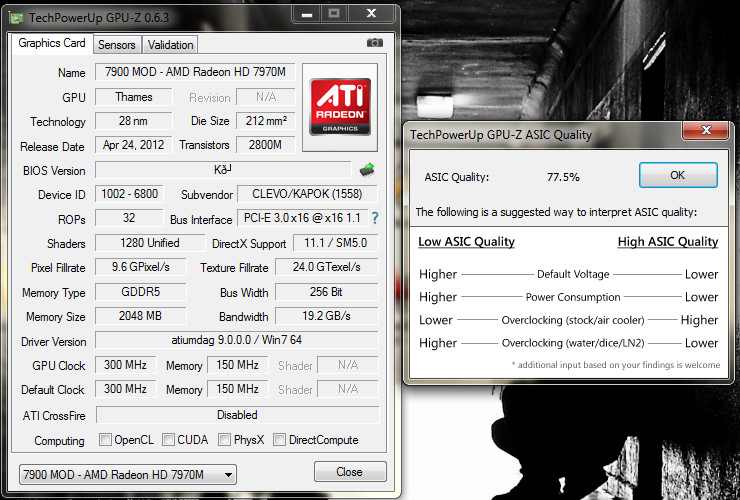The width and height of the screenshot is (740, 500).
Task: Click the DirectX Support value 11.1 / SM5.0
Action: (336, 243)
